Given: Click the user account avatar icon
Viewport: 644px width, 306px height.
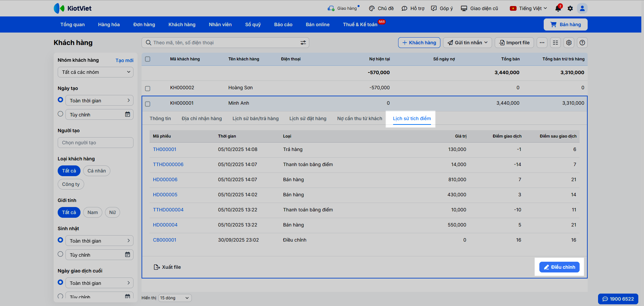Looking at the screenshot, I should [x=582, y=8].
